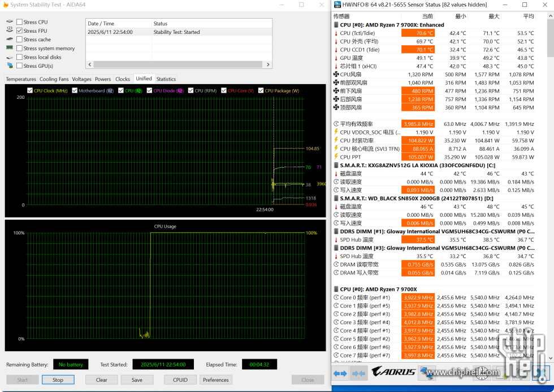
Task: Click the 最大 column header in HWiNFO
Action: point(484,16)
